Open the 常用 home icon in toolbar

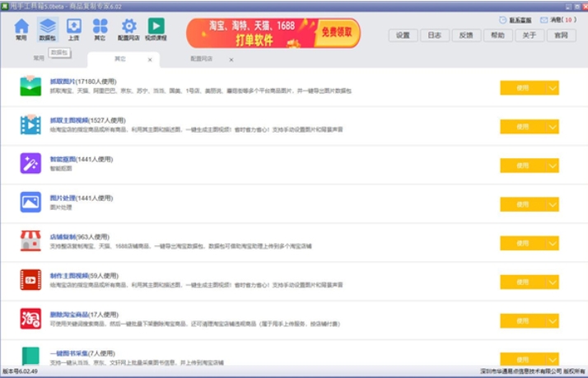point(21,30)
